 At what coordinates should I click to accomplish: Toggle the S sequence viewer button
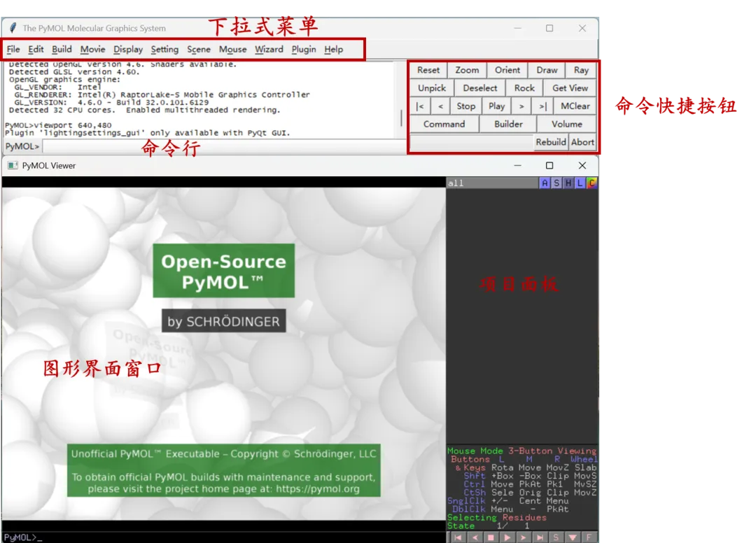click(x=556, y=537)
